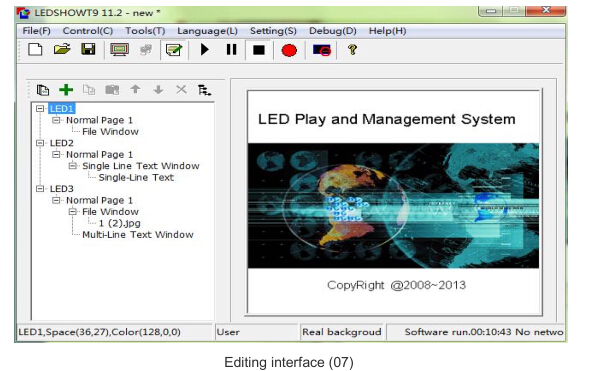Select Normal Page 1 under LED1

99,120
